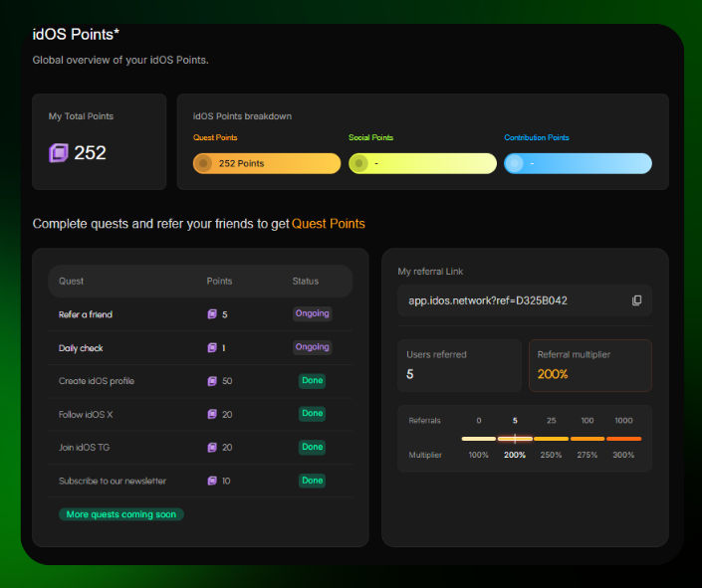Click the blue Contribution Points bar
This screenshot has height=588, width=702.
(x=578, y=163)
